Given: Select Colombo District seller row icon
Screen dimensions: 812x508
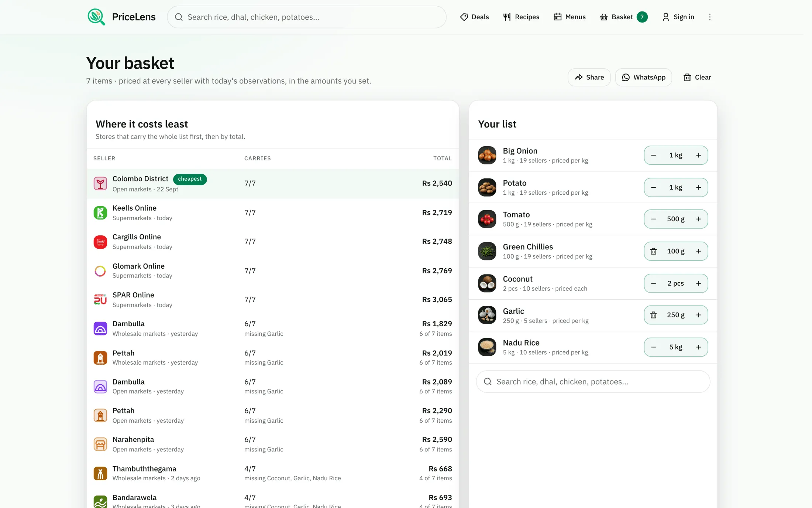Looking at the screenshot, I should (x=100, y=184).
